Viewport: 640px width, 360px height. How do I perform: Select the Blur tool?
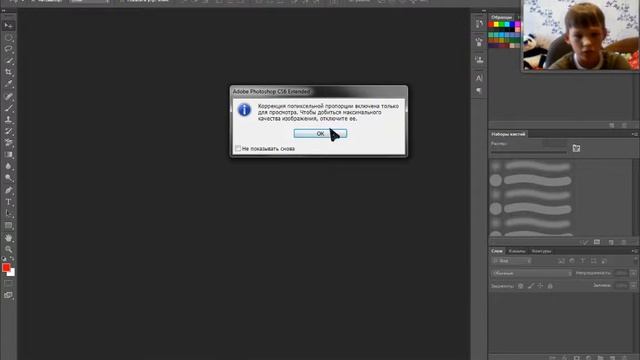(x=8, y=166)
